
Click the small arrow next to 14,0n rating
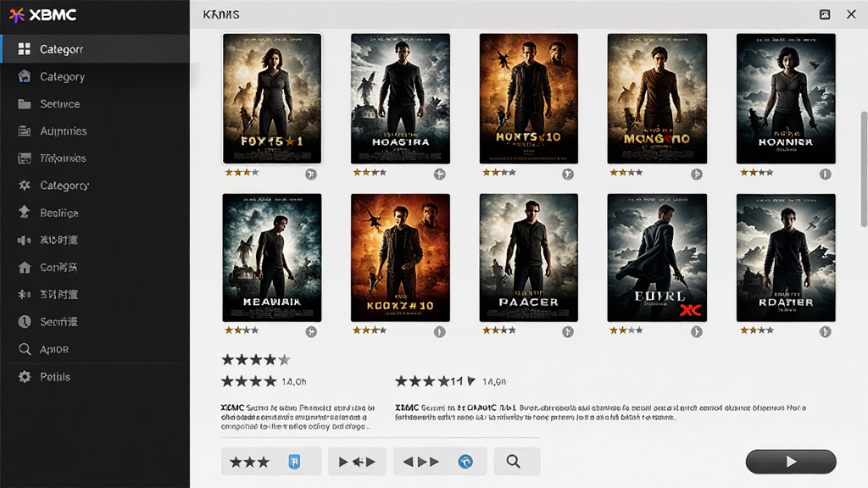tap(471, 381)
